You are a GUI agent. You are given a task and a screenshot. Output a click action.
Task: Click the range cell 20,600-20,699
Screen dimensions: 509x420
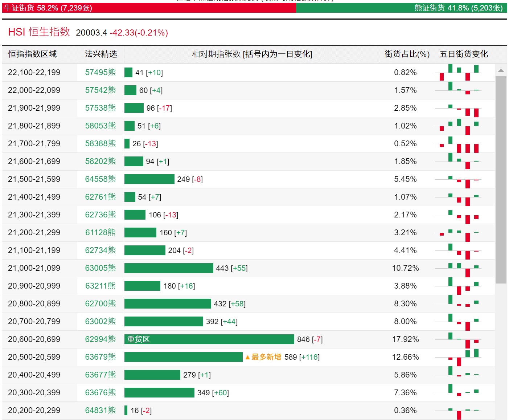click(34, 339)
